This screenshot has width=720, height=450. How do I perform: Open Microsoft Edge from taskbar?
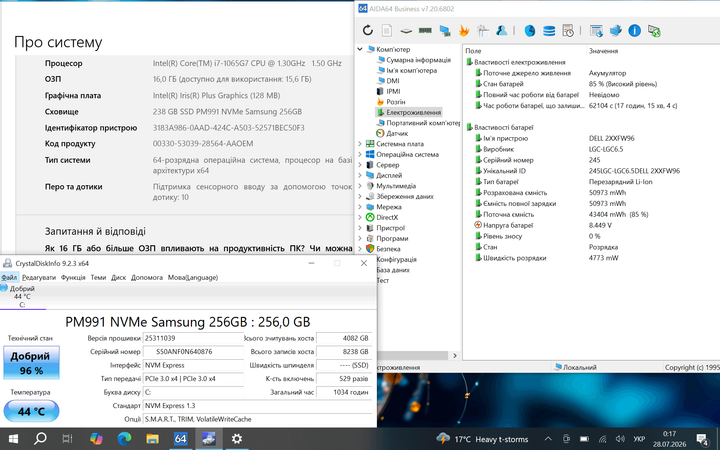(124, 439)
